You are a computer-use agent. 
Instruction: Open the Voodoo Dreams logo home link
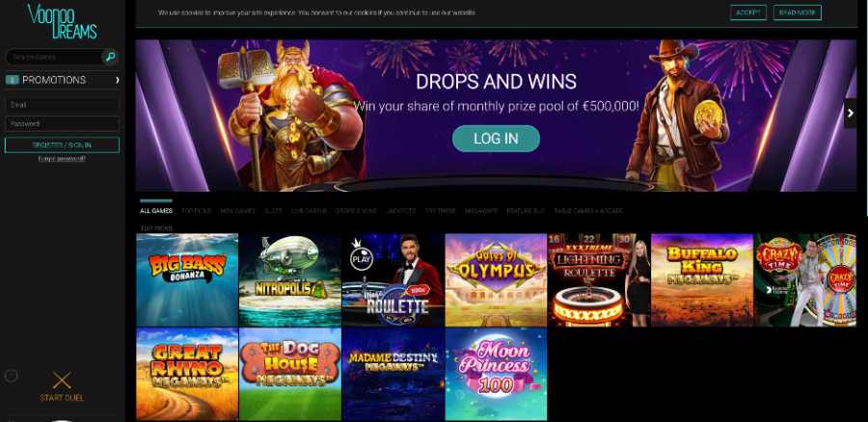coord(62,21)
